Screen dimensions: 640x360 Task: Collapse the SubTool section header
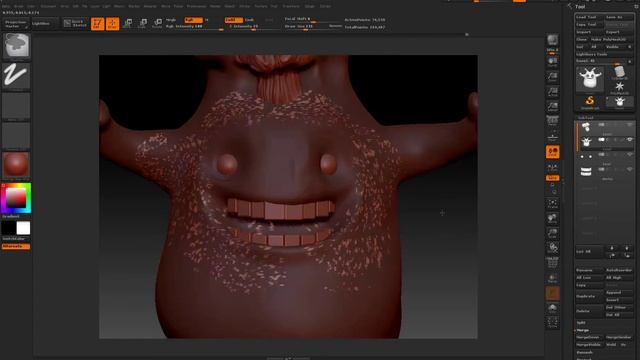point(585,118)
